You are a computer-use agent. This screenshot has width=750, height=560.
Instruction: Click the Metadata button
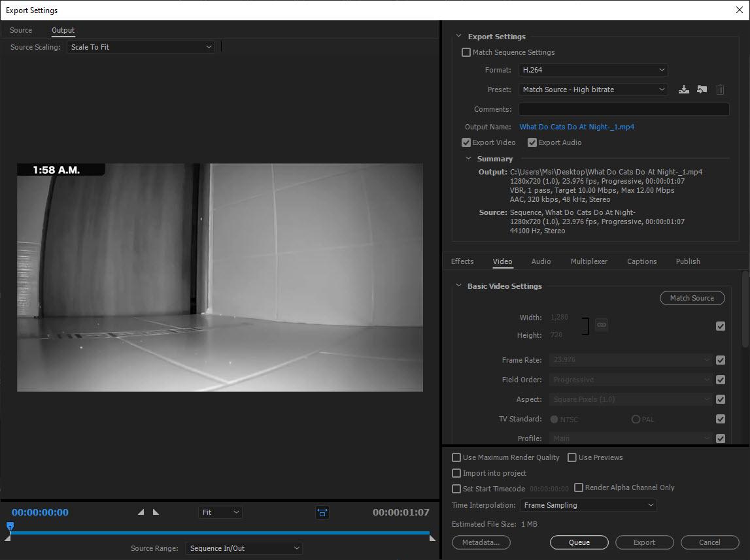481,542
